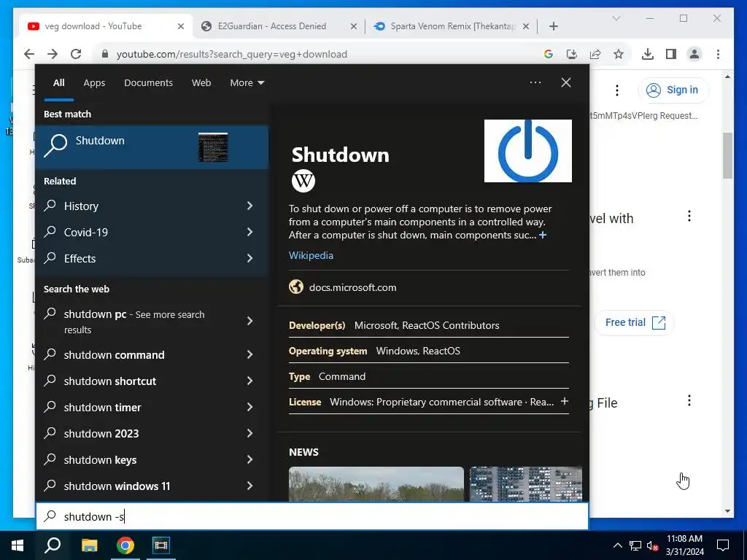The height and width of the screenshot is (560, 747).
Task: Open Chrome from the taskbar
Action: pos(125,545)
